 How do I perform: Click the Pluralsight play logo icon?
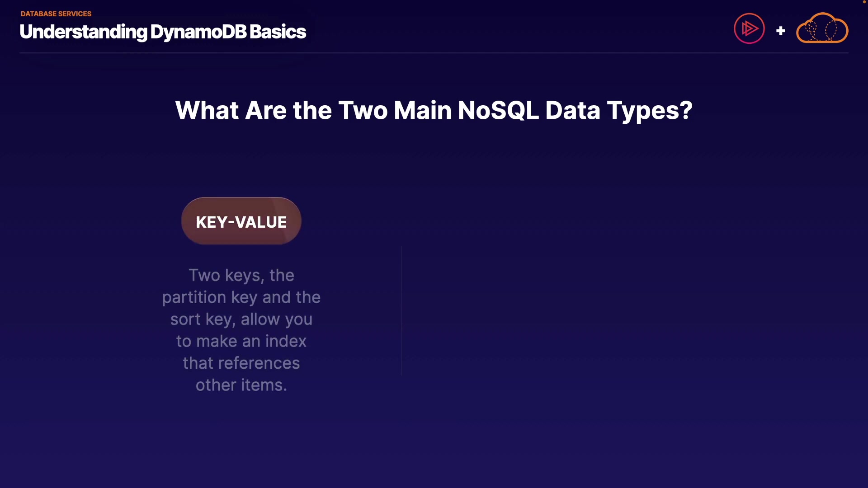point(749,28)
